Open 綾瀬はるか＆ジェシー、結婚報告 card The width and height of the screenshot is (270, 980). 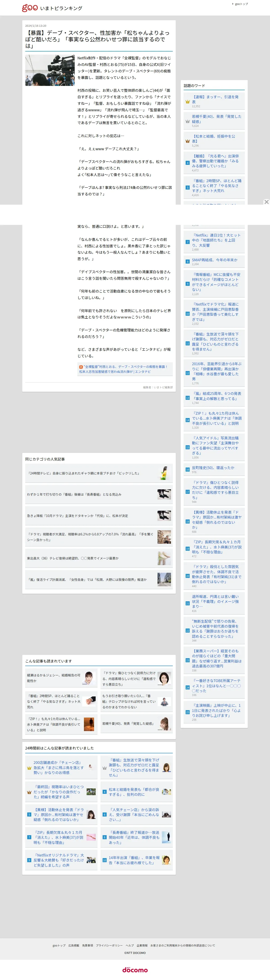point(61,678)
